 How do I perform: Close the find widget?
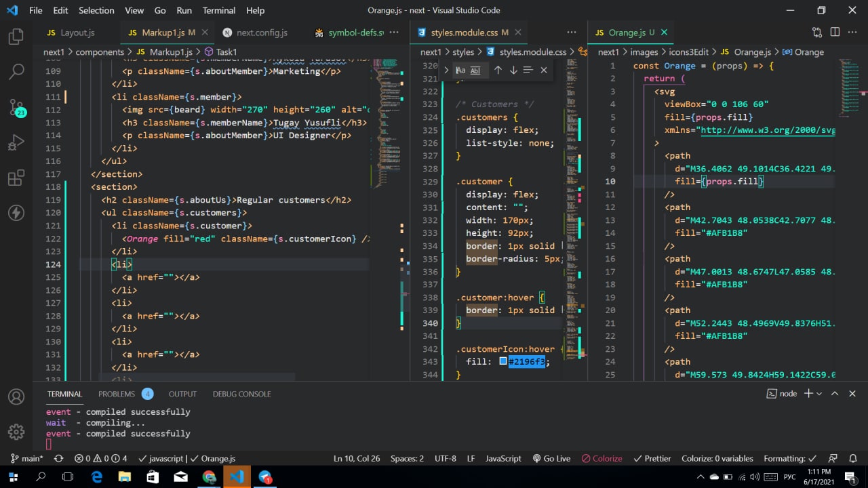[543, 70]
